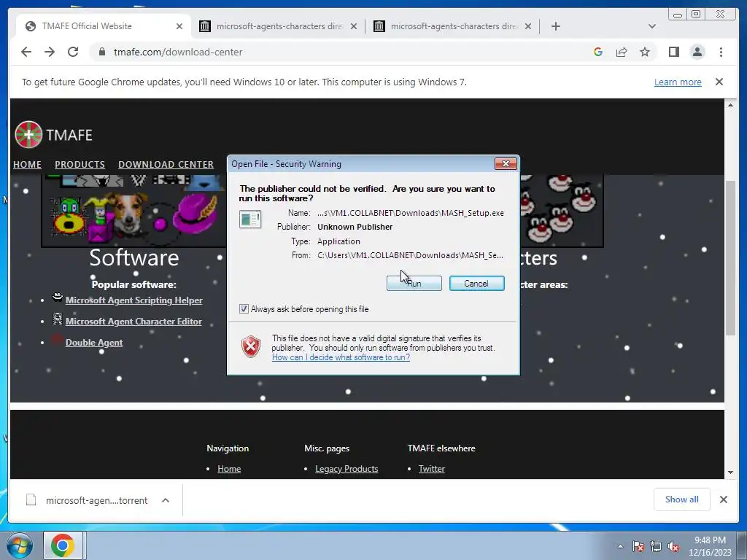Click the torrent download file icon
The image size is (747, 560).
pyautogui.click(x=31, y=500)
